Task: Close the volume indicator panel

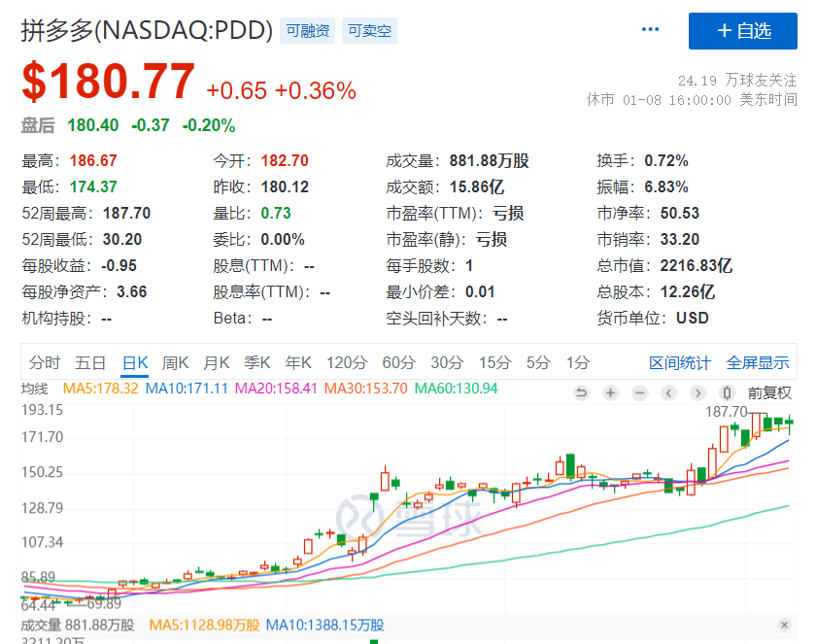Action: pyautogui.click(x=784, y=625)
